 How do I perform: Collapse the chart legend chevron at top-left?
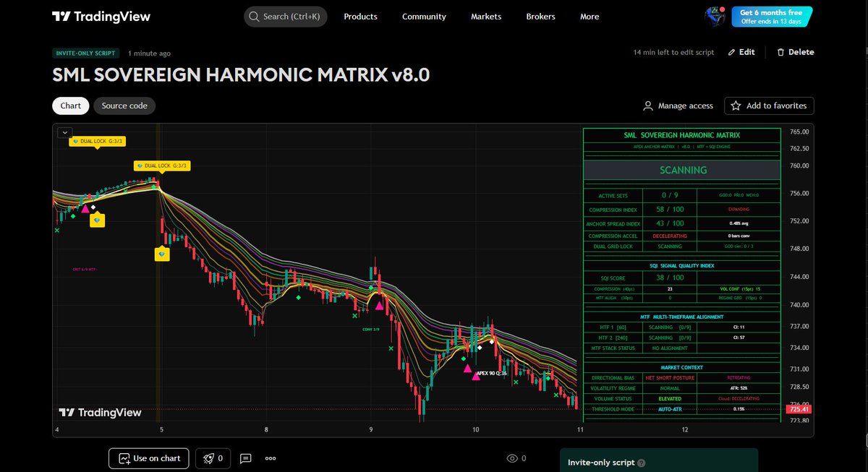(x=64, y=132)
